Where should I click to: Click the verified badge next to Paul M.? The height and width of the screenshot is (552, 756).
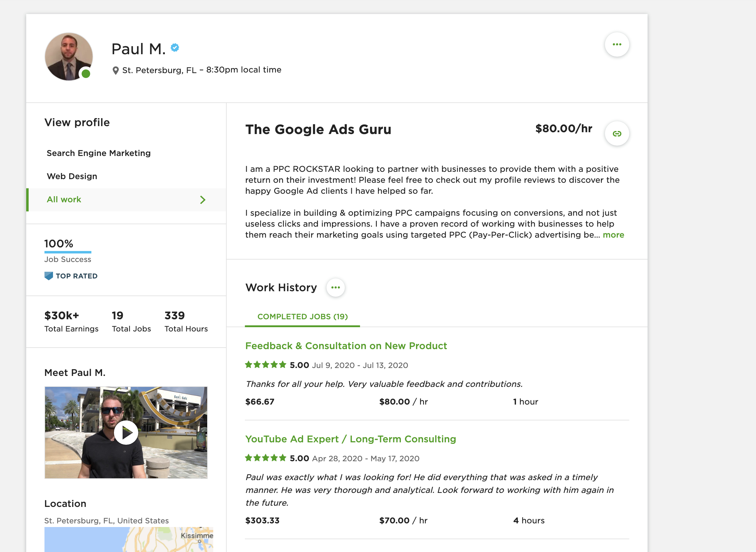(175, 48)
